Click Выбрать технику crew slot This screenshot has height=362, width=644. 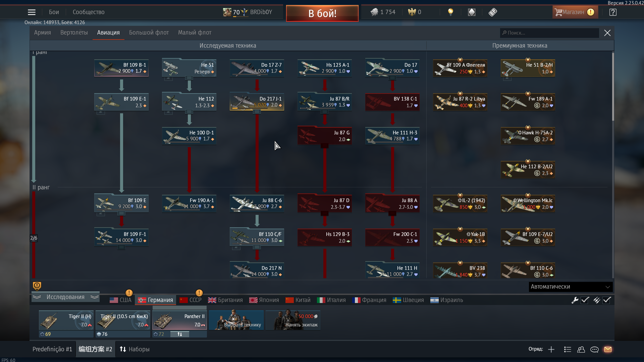point(236,320)
